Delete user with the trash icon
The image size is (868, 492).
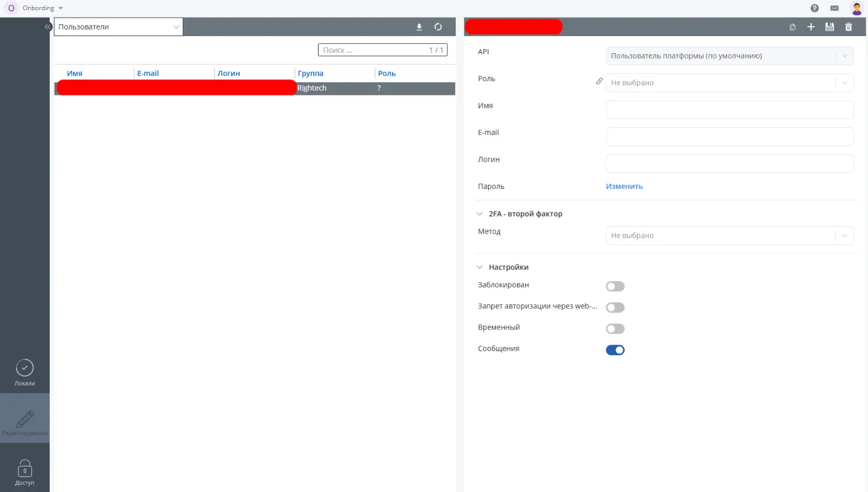848,27
